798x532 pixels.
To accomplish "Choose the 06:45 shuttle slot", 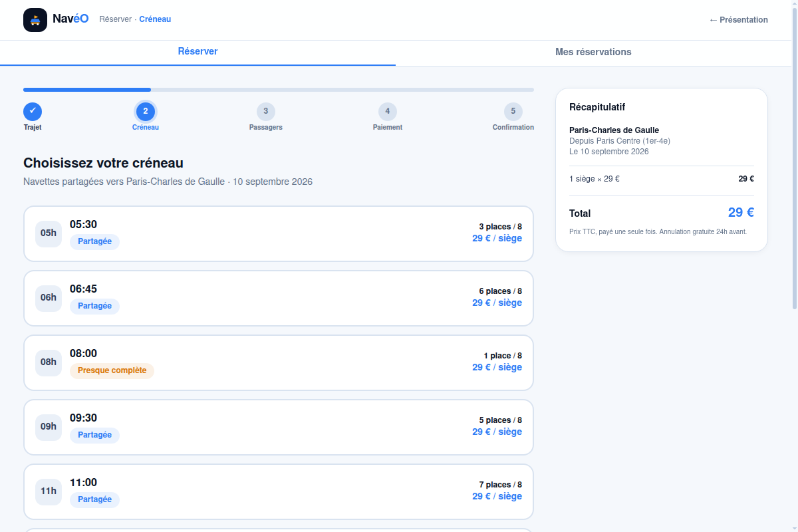I will coord(279,298).
